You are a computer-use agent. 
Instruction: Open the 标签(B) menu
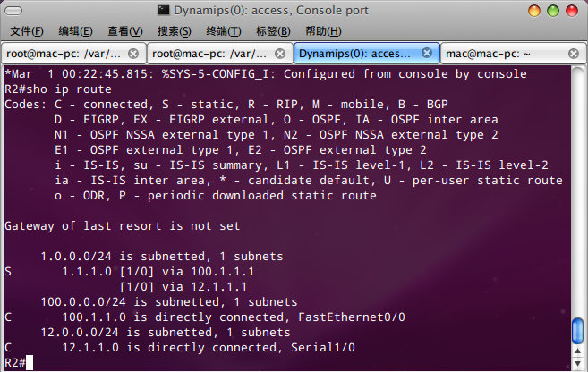point(273,31)
